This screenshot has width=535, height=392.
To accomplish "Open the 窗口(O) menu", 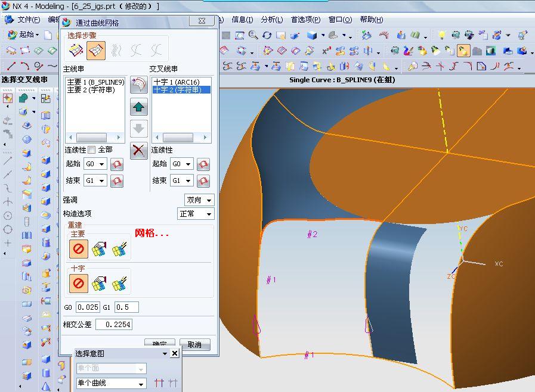I will tap(340, 20).
